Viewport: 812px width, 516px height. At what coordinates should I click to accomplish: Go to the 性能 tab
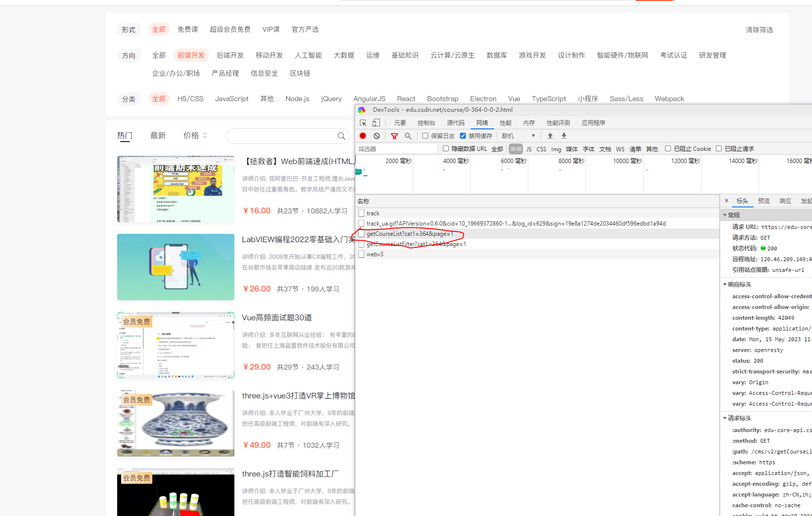(505, 123)
